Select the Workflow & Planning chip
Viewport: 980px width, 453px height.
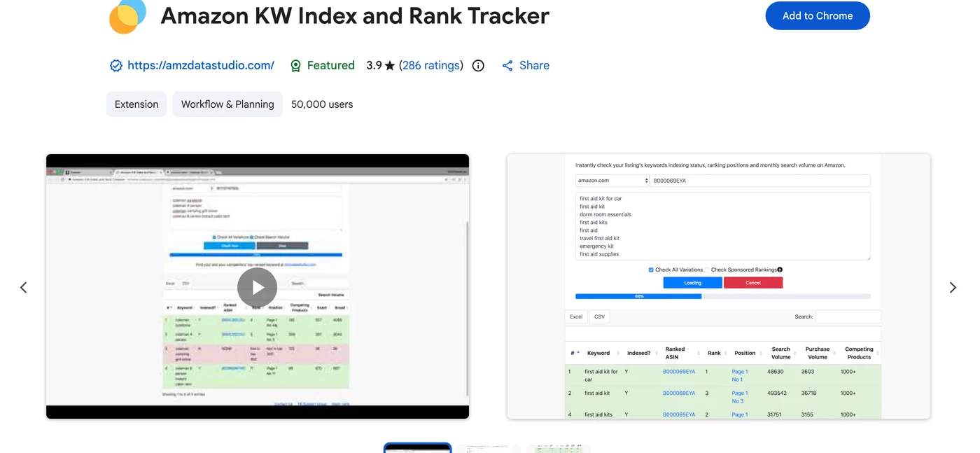pyautogui.click(x=227, y=104)
